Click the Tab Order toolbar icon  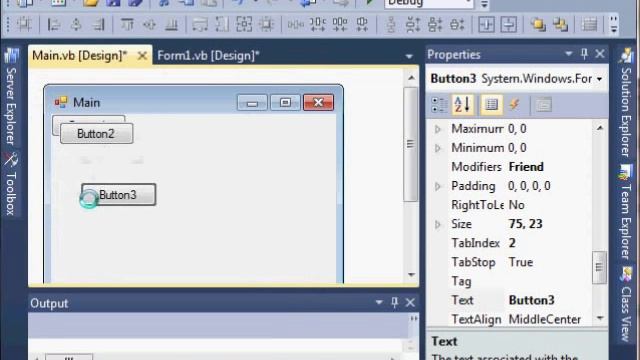589,25
